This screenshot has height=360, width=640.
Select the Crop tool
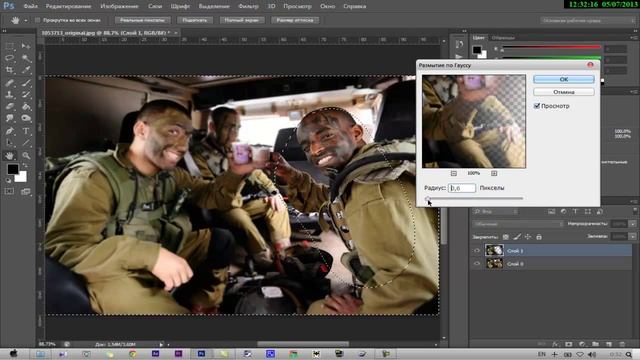[x=9, y=70]
